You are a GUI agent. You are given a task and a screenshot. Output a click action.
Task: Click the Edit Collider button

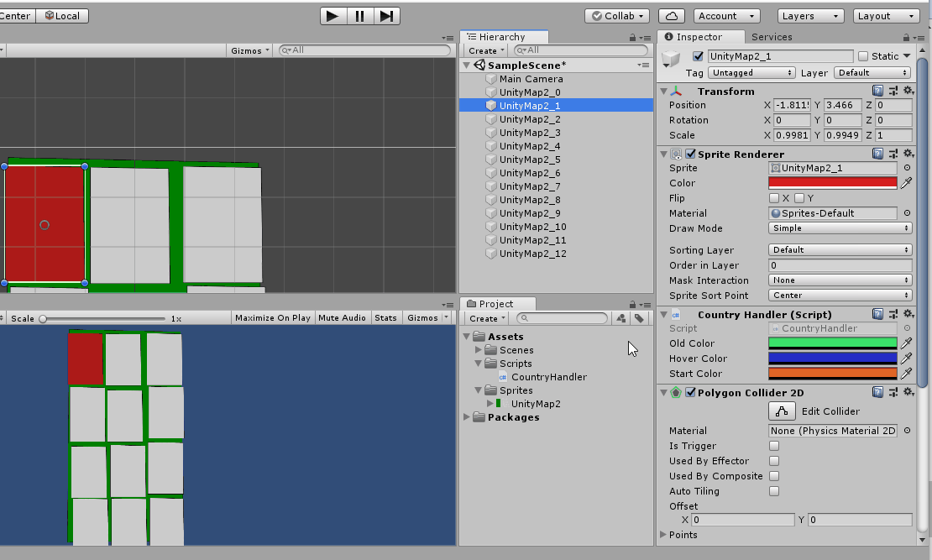(x=782, y=411)
